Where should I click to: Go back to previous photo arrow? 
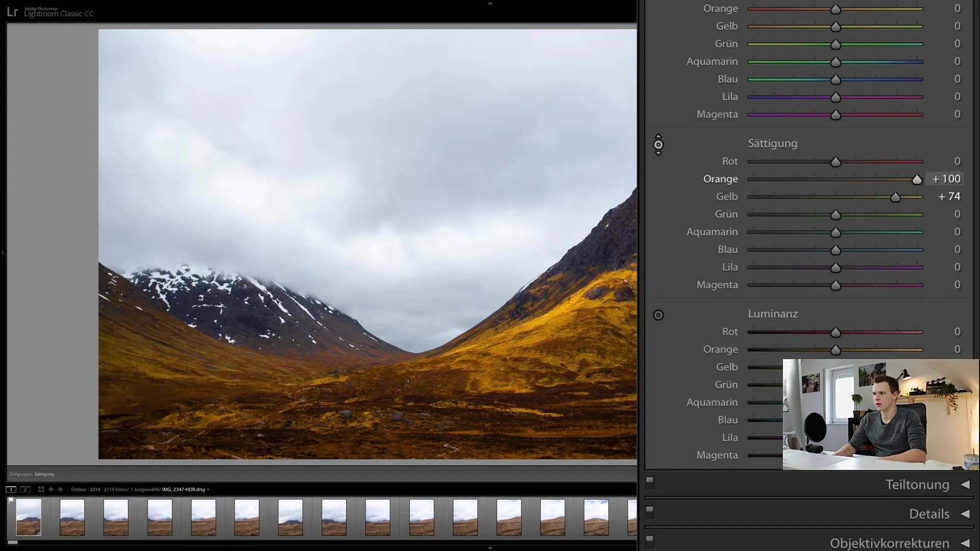point(51,489)
